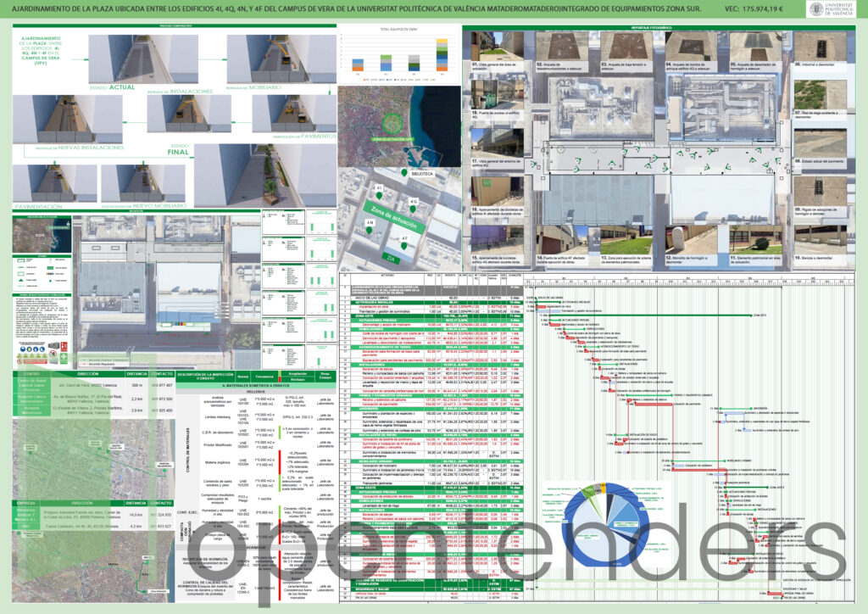Click the COLOCACIÓN DE NUEVO MOBILIARIO caption
The width and height of the screenshot is (868, 614).
pyautogui.click(x=144, y=207)
